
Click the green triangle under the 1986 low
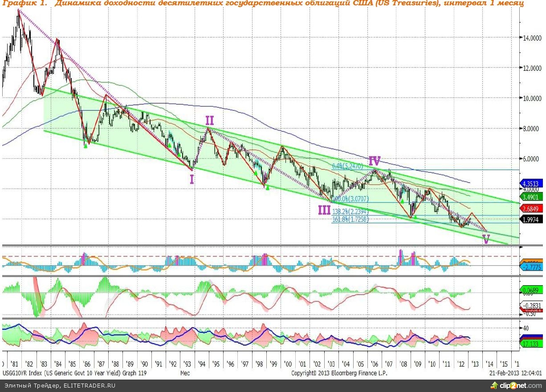[x=86, y=145]
